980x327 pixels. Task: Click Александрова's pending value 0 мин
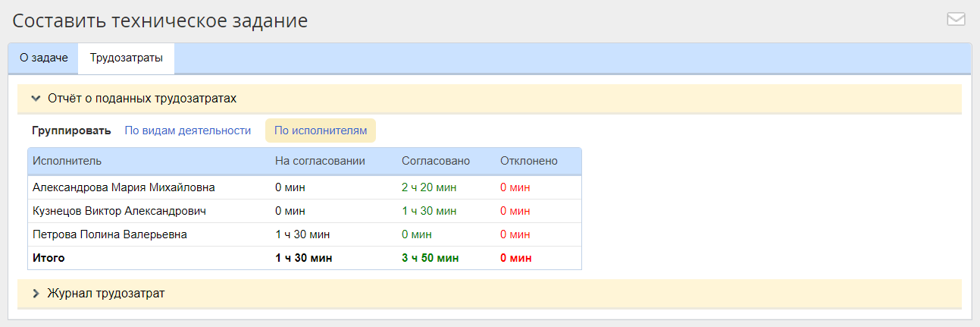pos(290,187)
